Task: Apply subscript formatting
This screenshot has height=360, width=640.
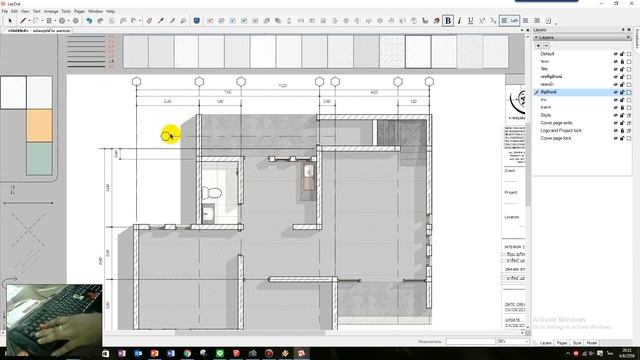Action: (493, 20)
